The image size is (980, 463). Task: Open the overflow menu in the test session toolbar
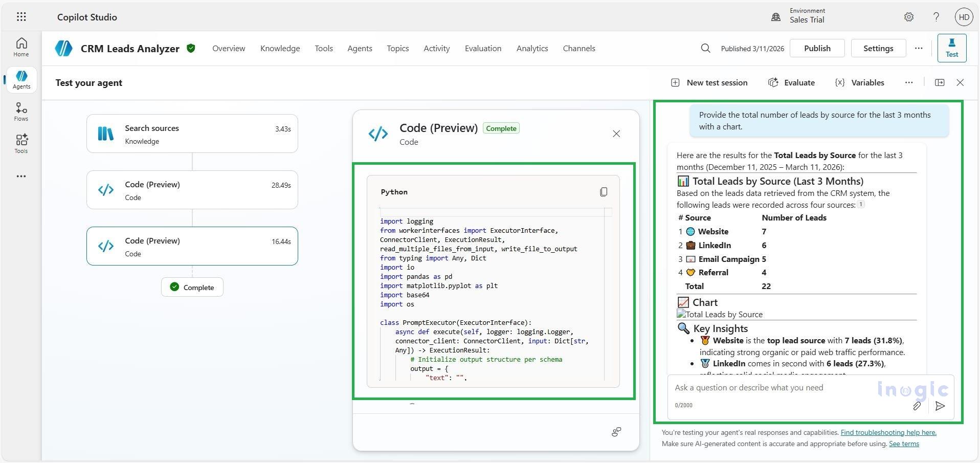point(909,82)
